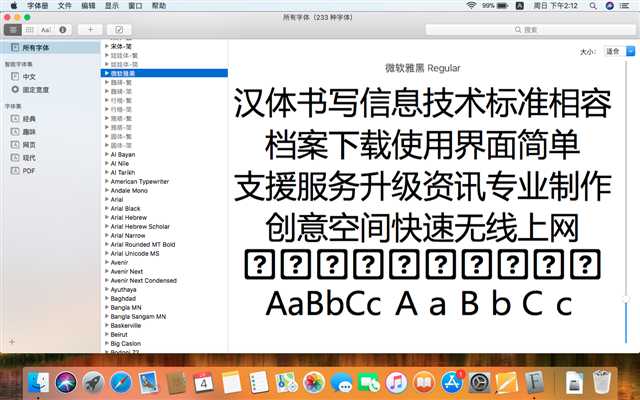Open System Preferences gear in Dock
The image size is (640, 400).
pyautogui.click(x=479, y=383)
